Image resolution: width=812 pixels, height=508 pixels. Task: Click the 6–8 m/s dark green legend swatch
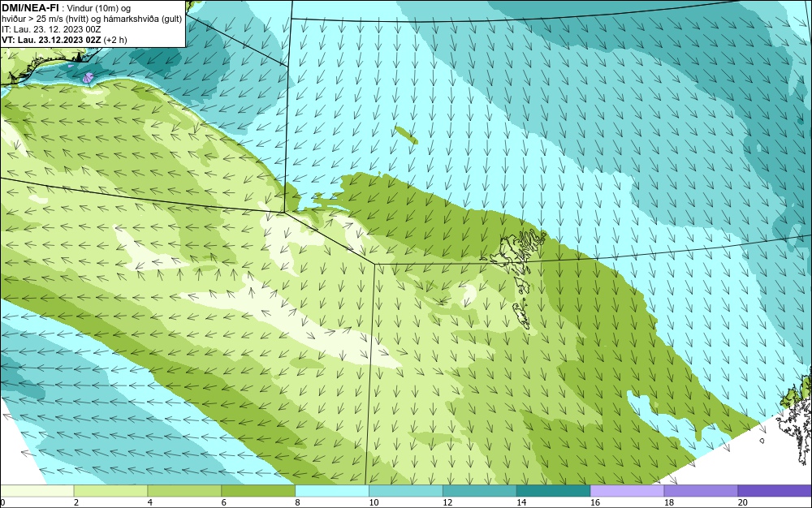click(x=258, y=491)
